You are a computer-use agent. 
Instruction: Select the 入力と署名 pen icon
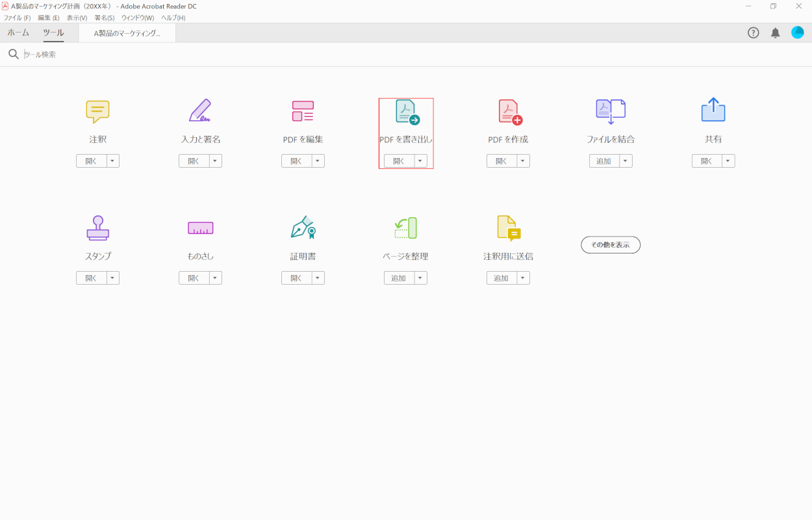pyautogui.click(x=200, y=111)
